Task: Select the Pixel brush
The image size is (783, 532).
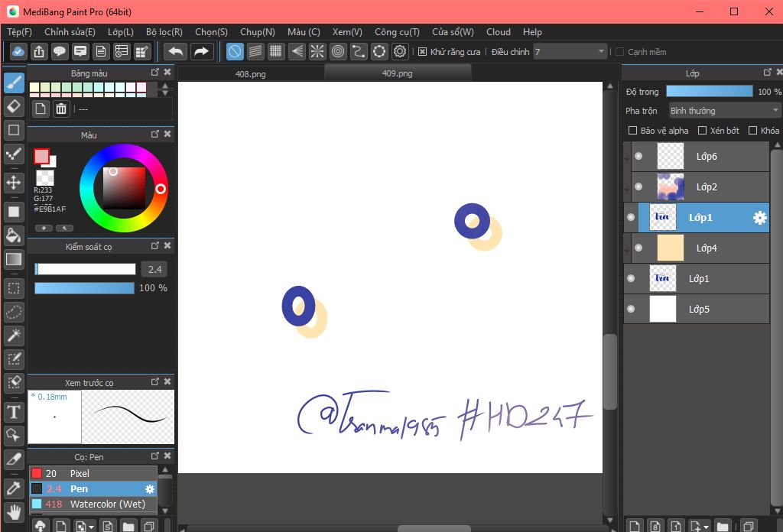Action: point(93,474)
